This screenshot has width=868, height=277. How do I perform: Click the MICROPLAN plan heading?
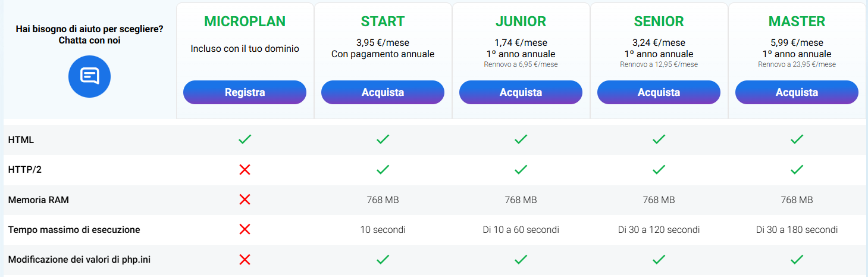pyautogui.click(x=245, y=21)
